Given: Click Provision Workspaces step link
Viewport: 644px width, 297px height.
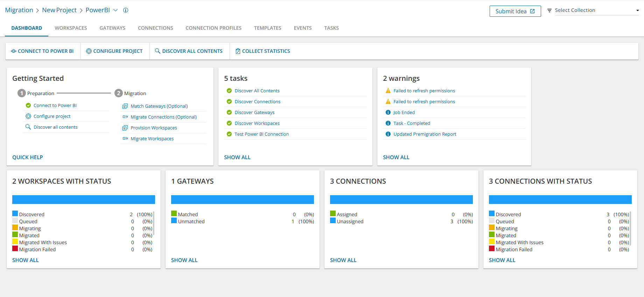Looking at the screenshot, I should tap(154, 128).
